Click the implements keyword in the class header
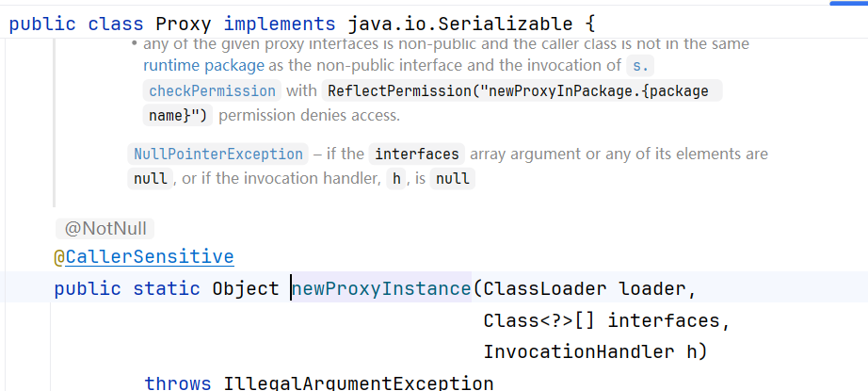868x391 pixels. [280, 24]
